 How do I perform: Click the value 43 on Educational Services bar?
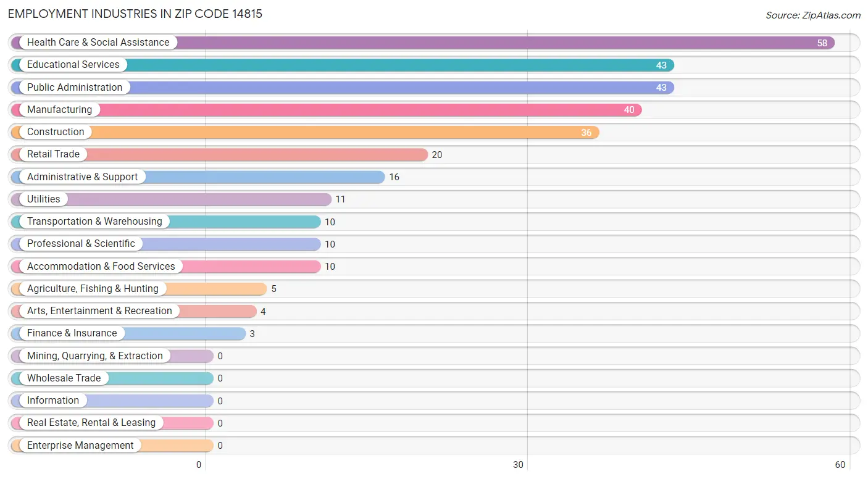661,65
